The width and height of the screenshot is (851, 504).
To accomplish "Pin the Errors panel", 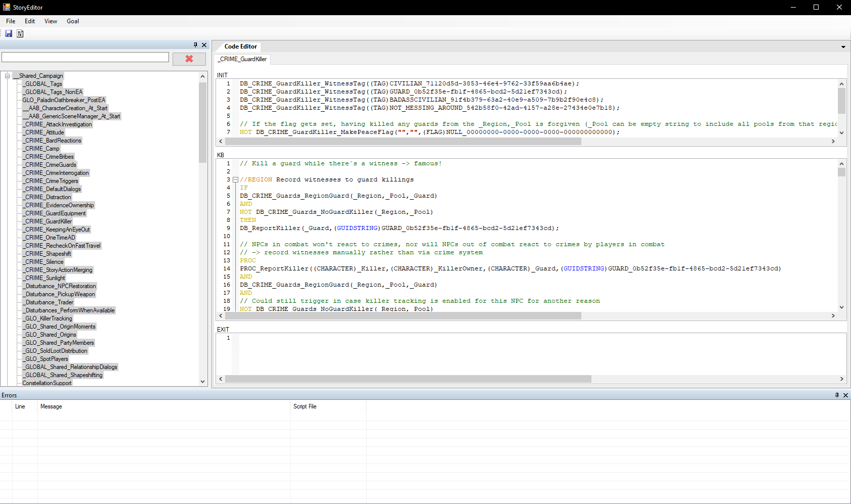I will (837, 395).
